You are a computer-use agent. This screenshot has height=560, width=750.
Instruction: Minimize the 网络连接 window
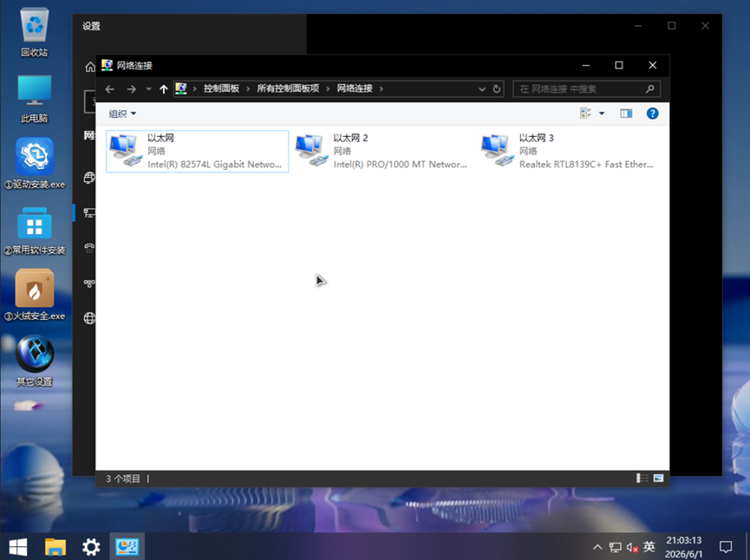point(586,65)
